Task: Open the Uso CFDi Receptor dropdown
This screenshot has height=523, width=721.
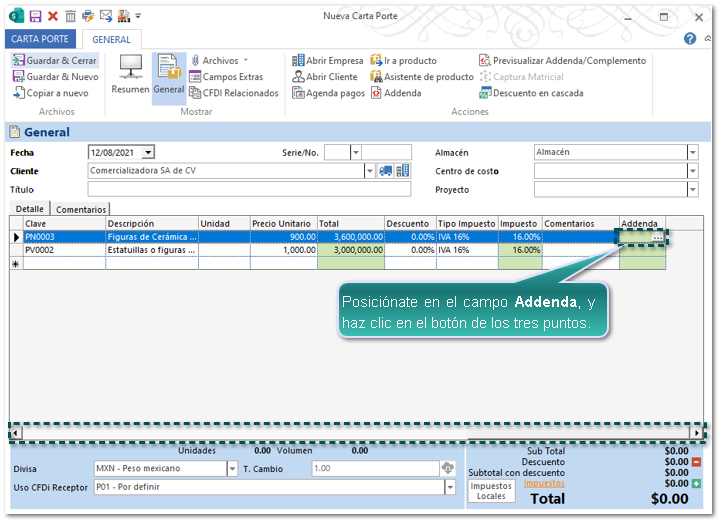Action: point(449,488)
